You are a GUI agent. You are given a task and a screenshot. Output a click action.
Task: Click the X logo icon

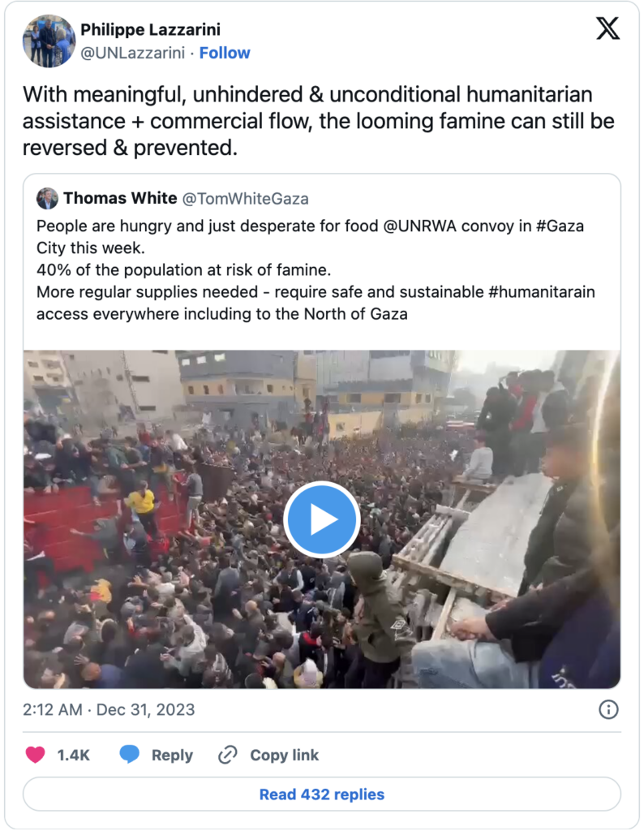(608, 29)
